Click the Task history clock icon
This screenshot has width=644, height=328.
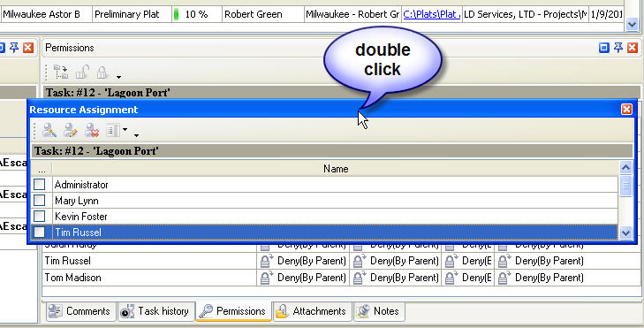click(x=127, y=311)
